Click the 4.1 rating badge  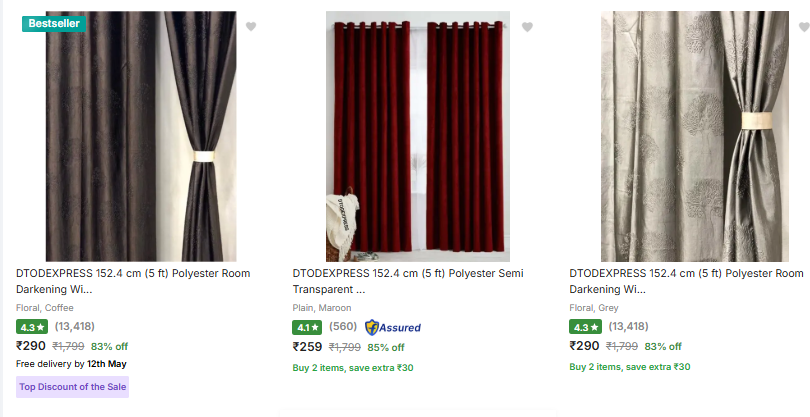[307, 327]
